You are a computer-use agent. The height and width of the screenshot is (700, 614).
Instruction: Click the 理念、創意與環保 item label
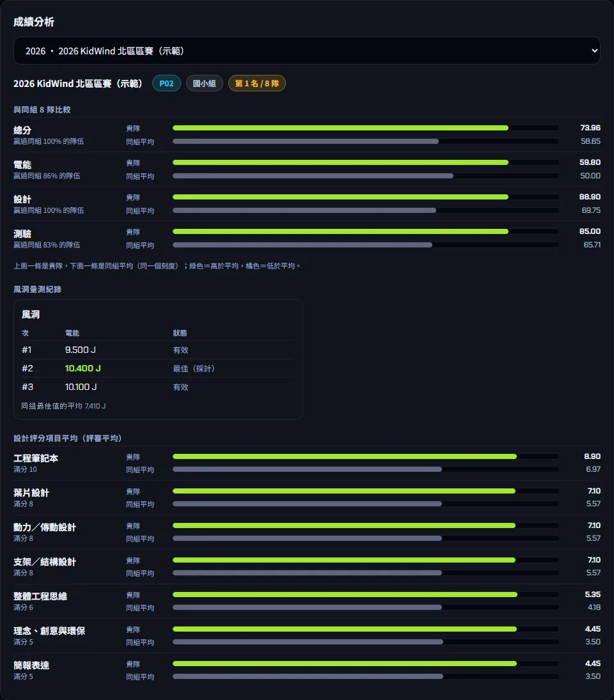coord(49,631)
